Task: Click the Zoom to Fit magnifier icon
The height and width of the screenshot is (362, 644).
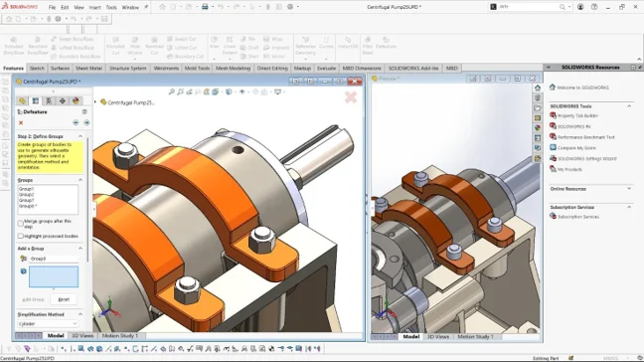Action: [x=172, y=92]
